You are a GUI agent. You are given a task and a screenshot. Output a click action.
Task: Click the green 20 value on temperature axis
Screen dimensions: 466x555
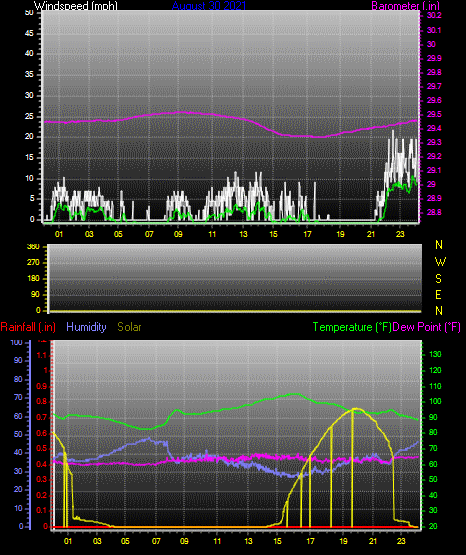point(433,526)
